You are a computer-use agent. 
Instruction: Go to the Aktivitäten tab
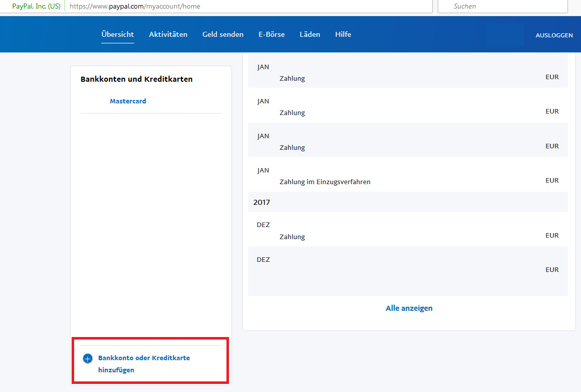pyautogui.click(x=168, y=34)
